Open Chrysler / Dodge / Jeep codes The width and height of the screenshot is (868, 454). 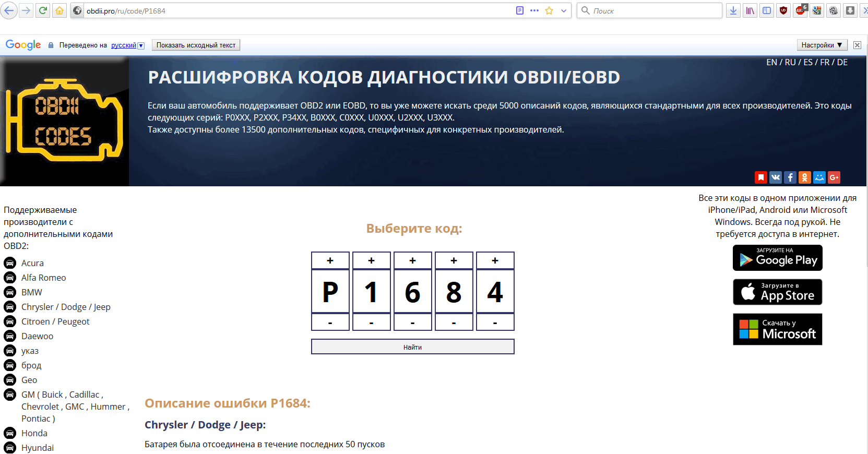coord(66,307)
